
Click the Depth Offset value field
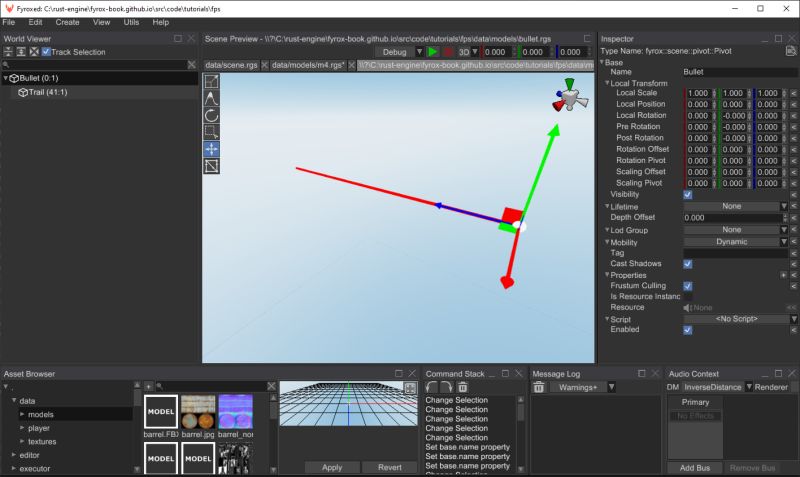tap(733, 218)
